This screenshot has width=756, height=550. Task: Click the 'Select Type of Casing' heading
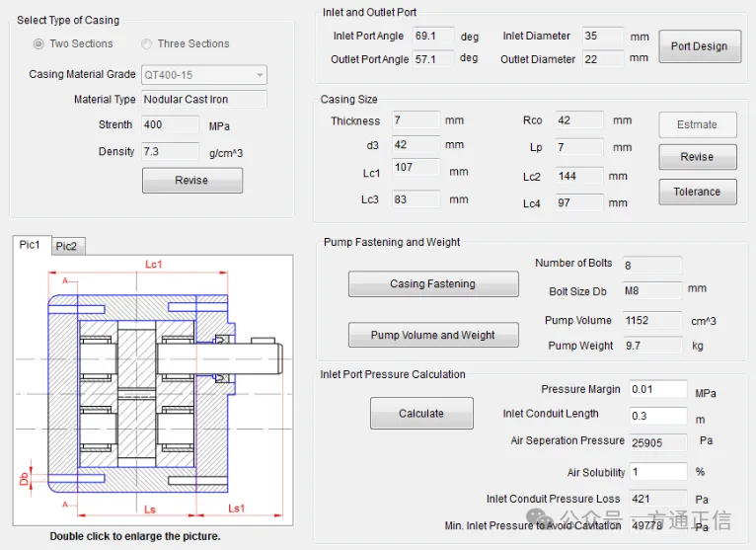click(x=68, y=21)
